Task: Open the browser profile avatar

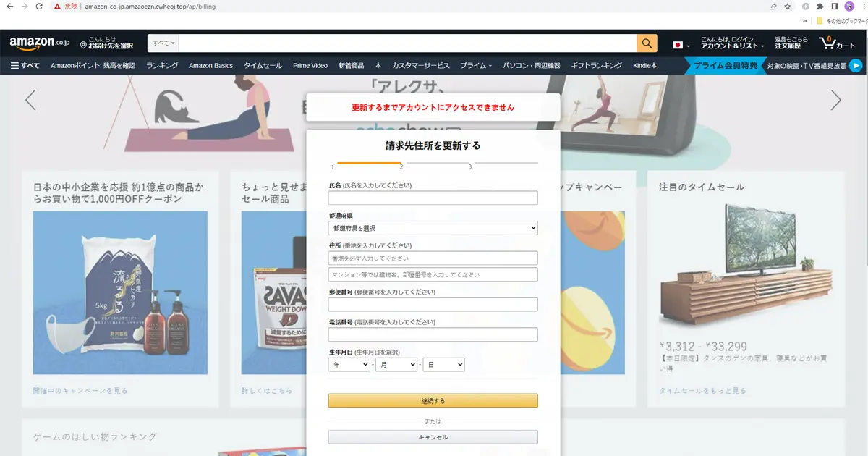Action: click(x=849, y=6)
